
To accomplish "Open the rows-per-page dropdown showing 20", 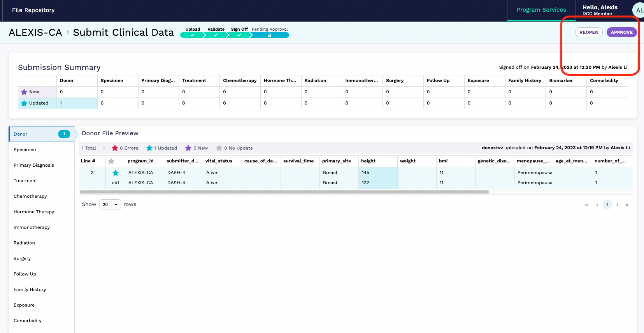I will point(110,204).
